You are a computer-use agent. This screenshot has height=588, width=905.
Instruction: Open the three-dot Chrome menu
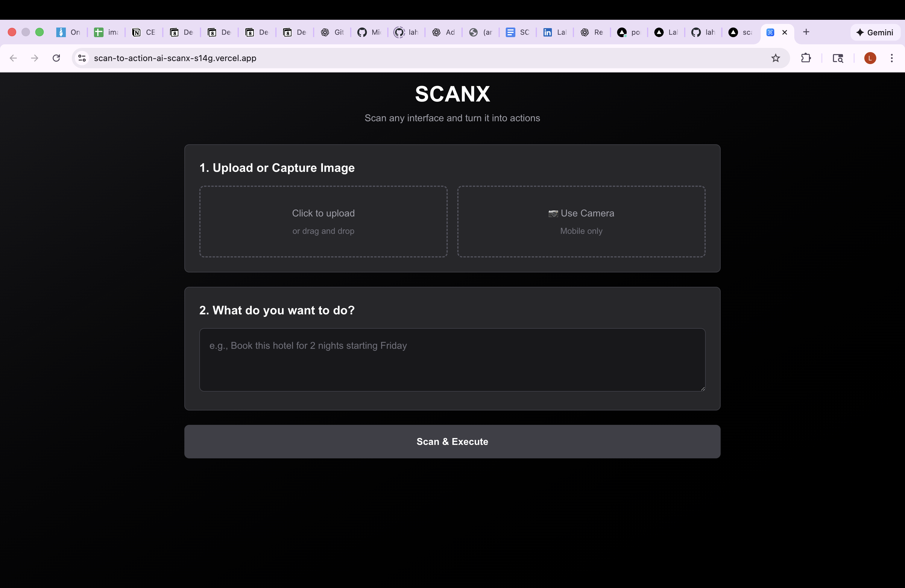pos(892,58)
